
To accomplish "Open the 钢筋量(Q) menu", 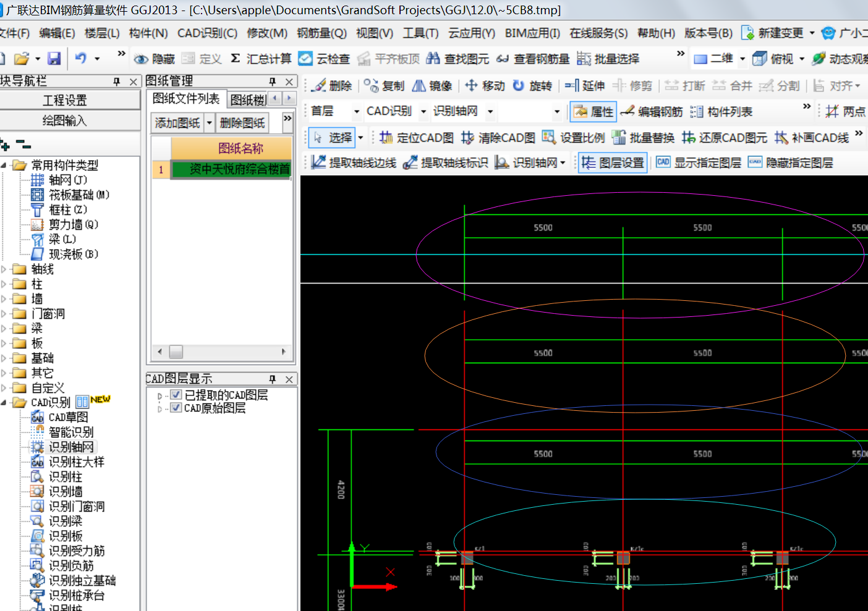I will [x=321, y=33].
